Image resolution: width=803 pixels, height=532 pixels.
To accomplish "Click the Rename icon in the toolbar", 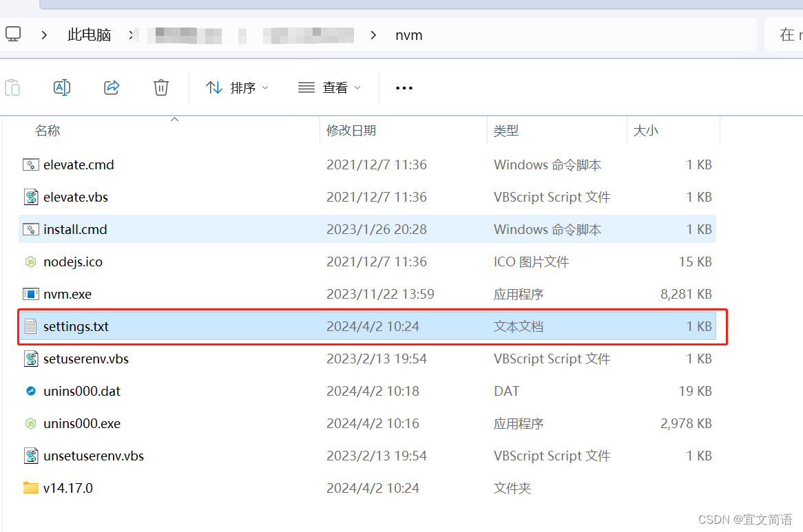I will coord(62,87).
